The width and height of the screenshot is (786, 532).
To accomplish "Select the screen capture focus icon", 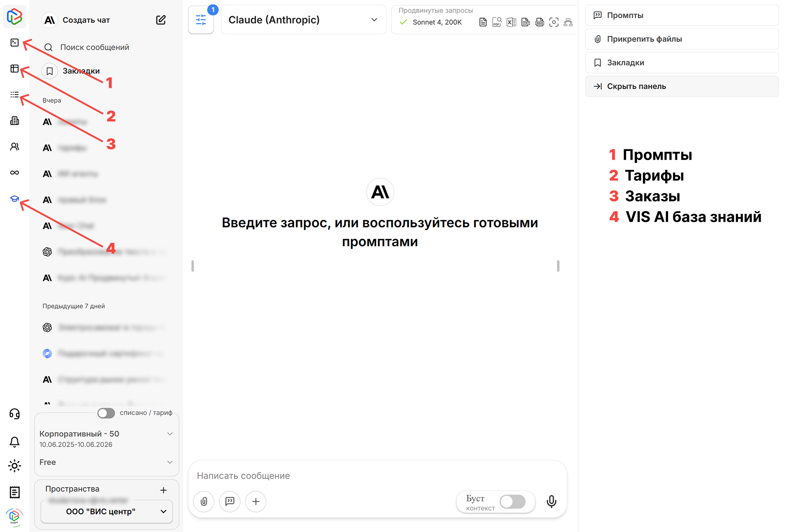I will click(554, 22).
